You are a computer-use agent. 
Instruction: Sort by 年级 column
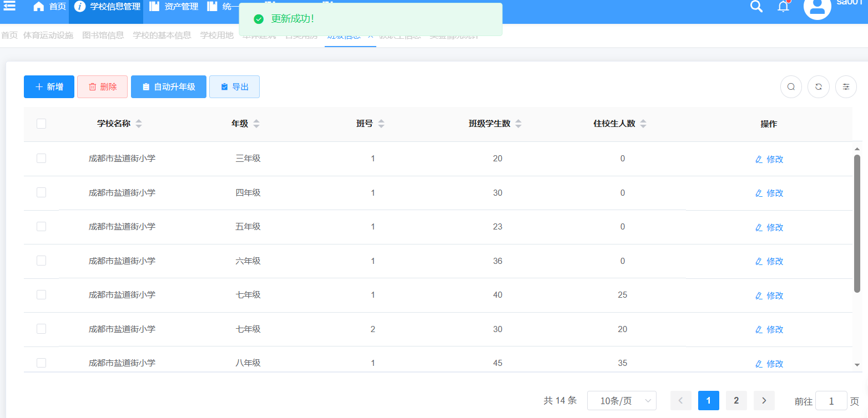[256, 124]
